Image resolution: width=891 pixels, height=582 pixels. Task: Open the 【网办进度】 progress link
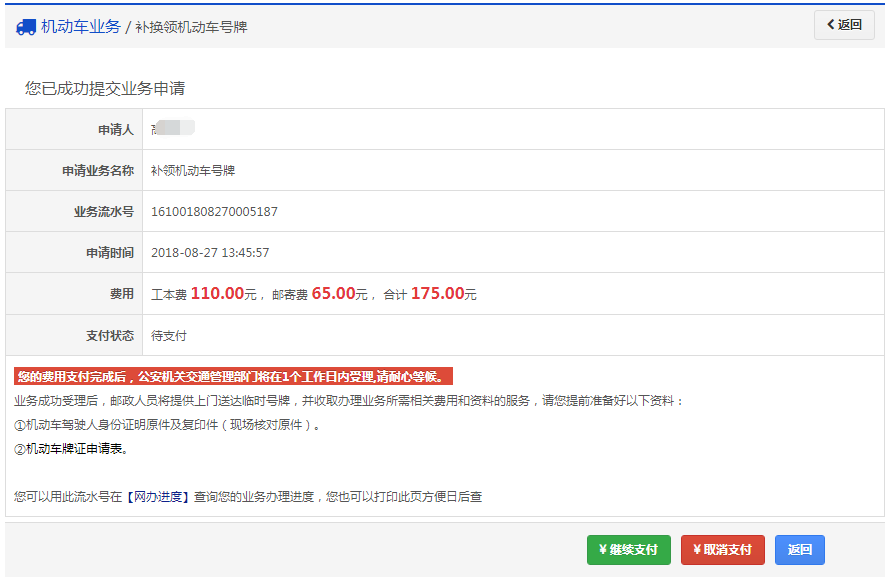tap(157, 496)
